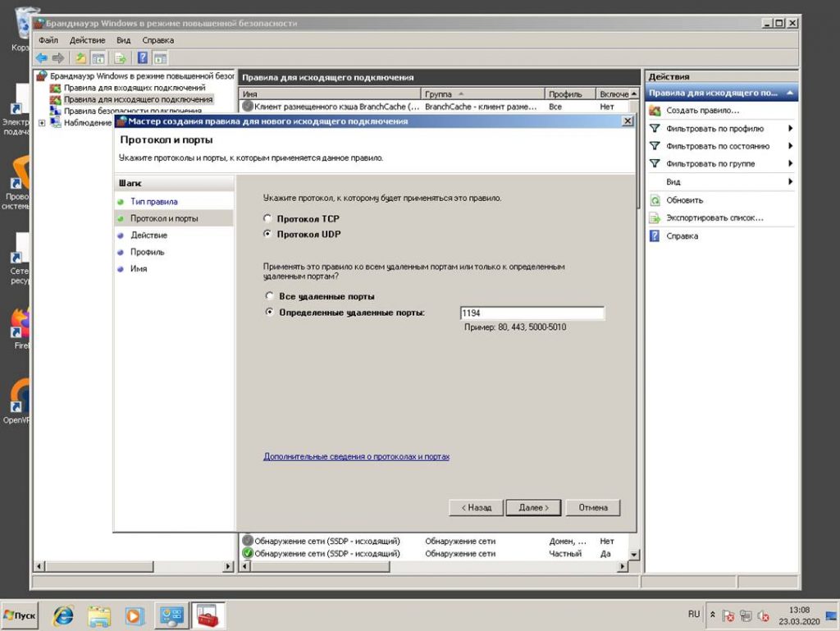Open the Вид submenu arrow in Actions

tap(790, 181)
